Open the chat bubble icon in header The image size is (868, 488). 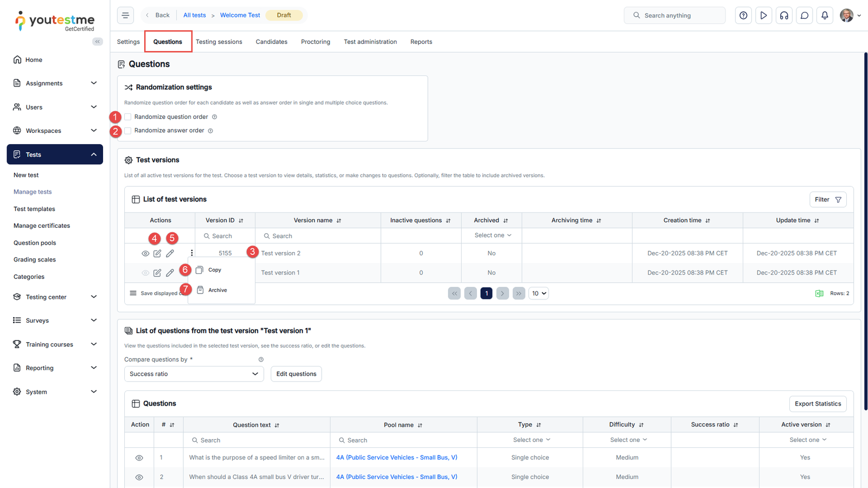pyautogui.click(x=805, y=15)
